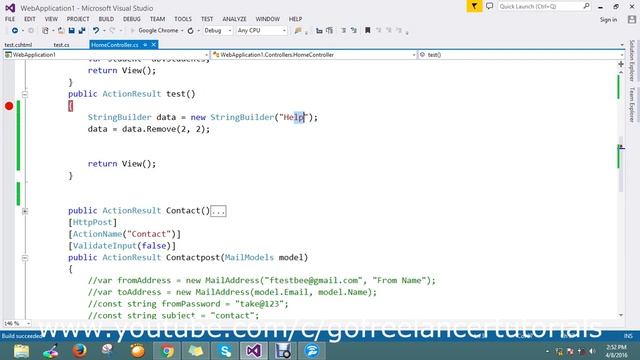The height and width of the screenshot is (360, 640).
Task: Open the feedback speech bubble icon
Action: [489, 6]
